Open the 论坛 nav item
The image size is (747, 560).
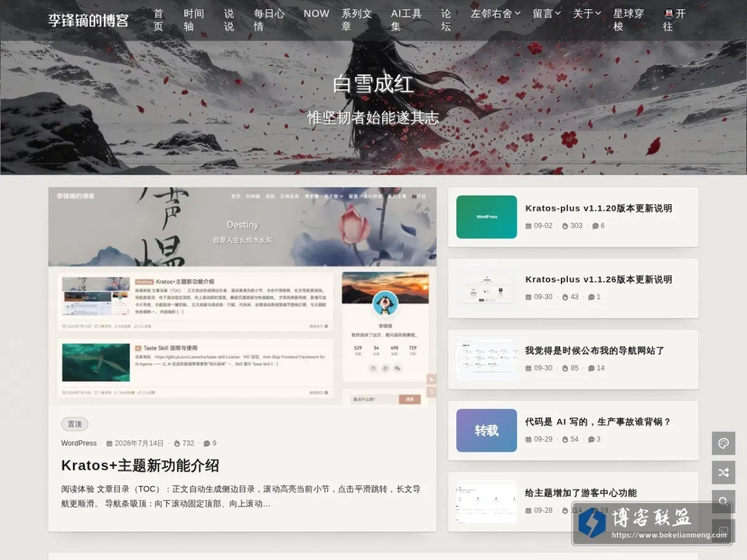[446, 20]
